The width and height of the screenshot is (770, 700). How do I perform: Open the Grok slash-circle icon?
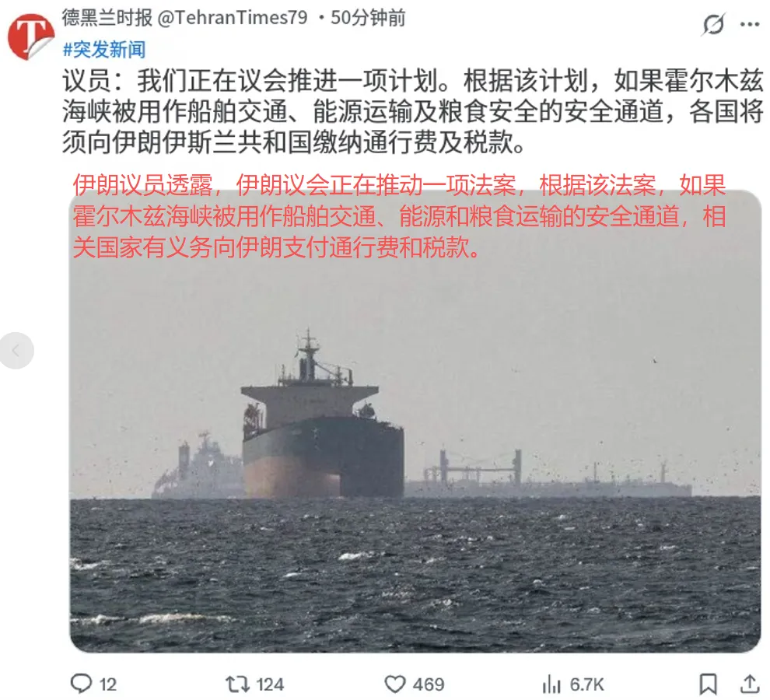tap(713, 24)
